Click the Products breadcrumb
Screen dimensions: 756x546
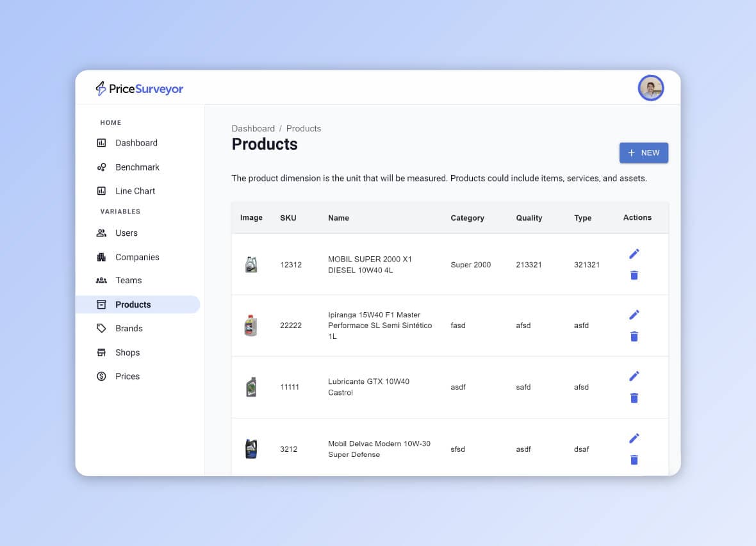(304, 128)
